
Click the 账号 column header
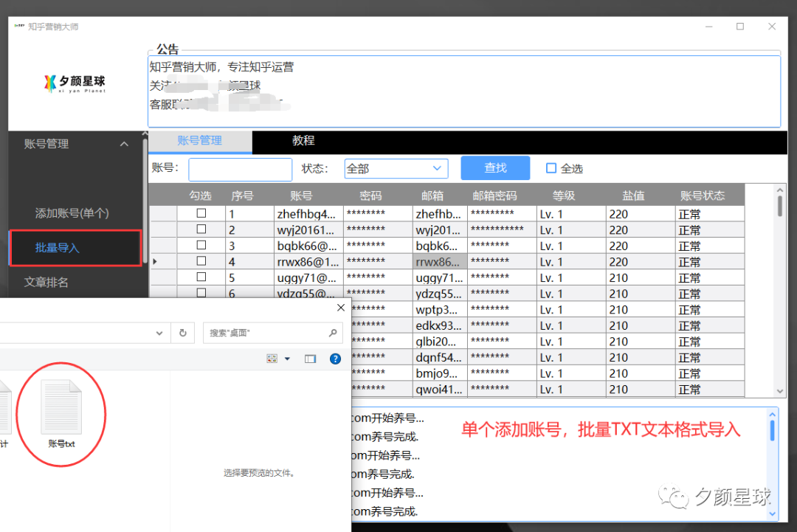click(301, 196)
